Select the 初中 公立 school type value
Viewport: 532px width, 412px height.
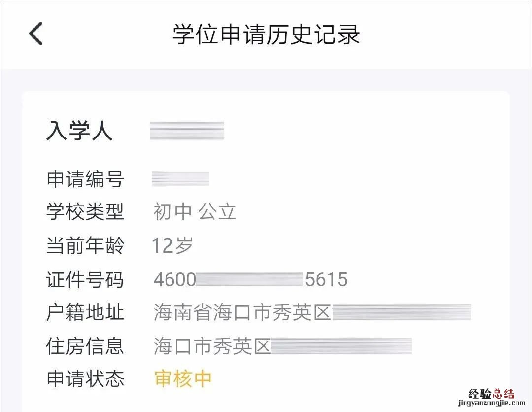[x=195, y=212]
